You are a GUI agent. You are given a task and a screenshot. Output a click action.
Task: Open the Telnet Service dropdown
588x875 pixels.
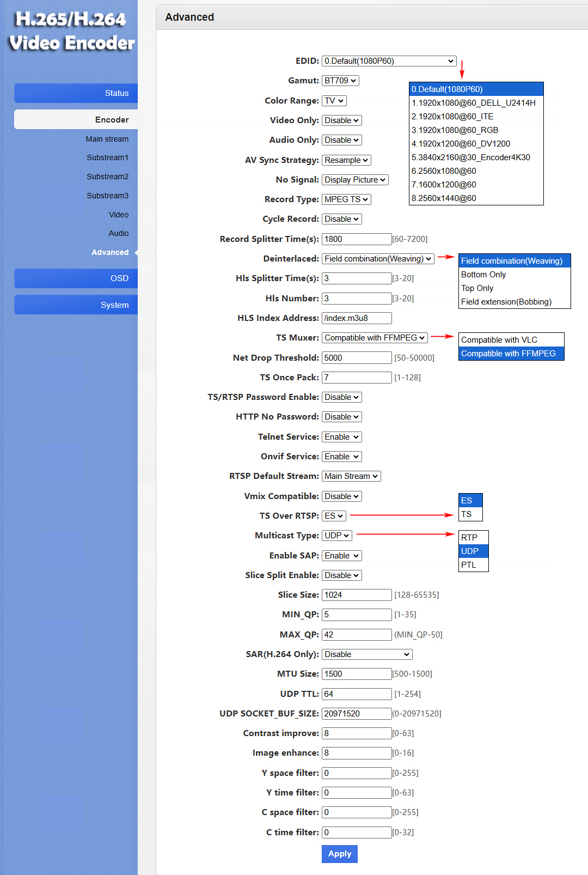coord(342,437)
